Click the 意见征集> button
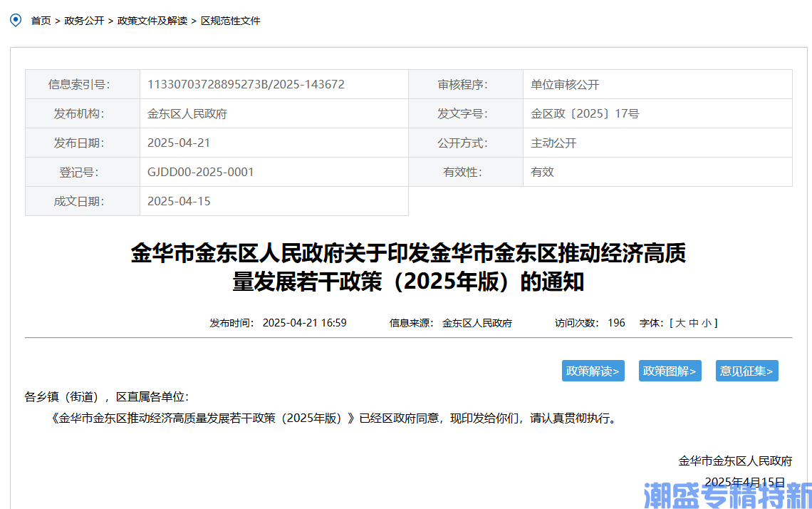Image resolution: width=812 pixels, height=509 pixels. [x=746, y=371]
